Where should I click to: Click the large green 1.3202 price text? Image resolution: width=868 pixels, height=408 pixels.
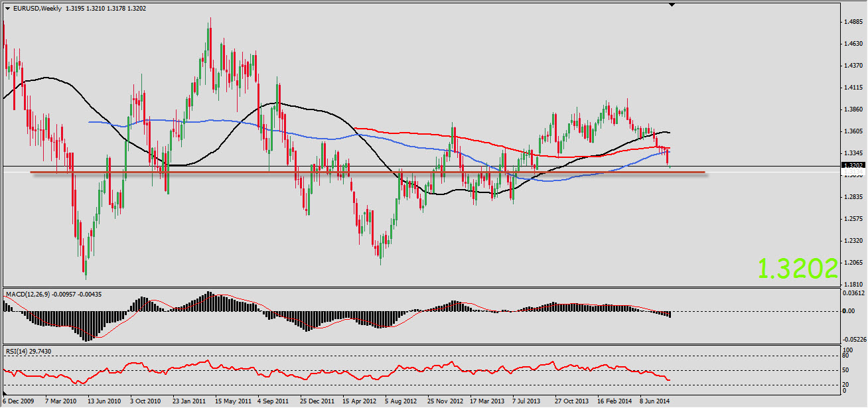click(x=797, y=268)
